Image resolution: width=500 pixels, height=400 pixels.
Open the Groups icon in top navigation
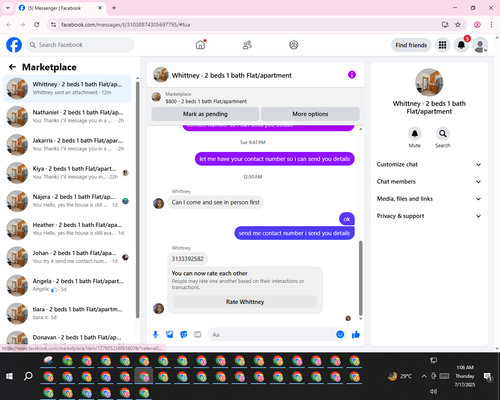294,45
